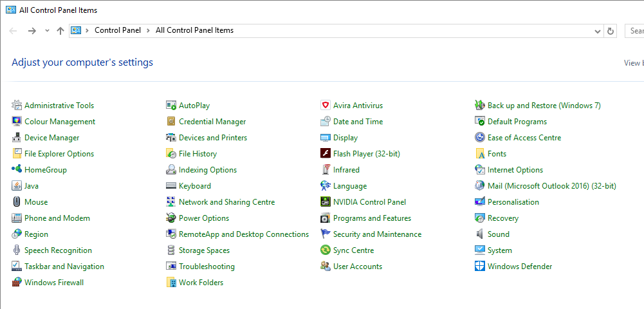
Task: Open the Avira Antivirus icon
Action: click(326, 106)
